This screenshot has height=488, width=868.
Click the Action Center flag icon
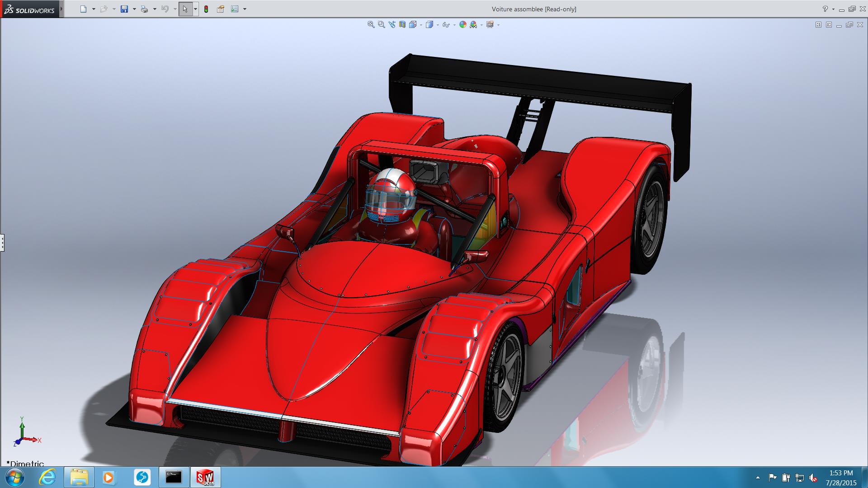coord(772,478)
